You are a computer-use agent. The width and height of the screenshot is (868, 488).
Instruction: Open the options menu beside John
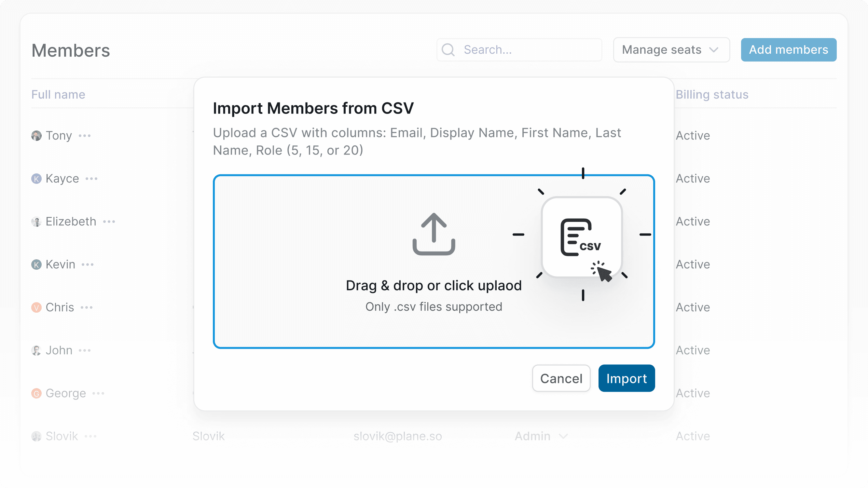85,350
